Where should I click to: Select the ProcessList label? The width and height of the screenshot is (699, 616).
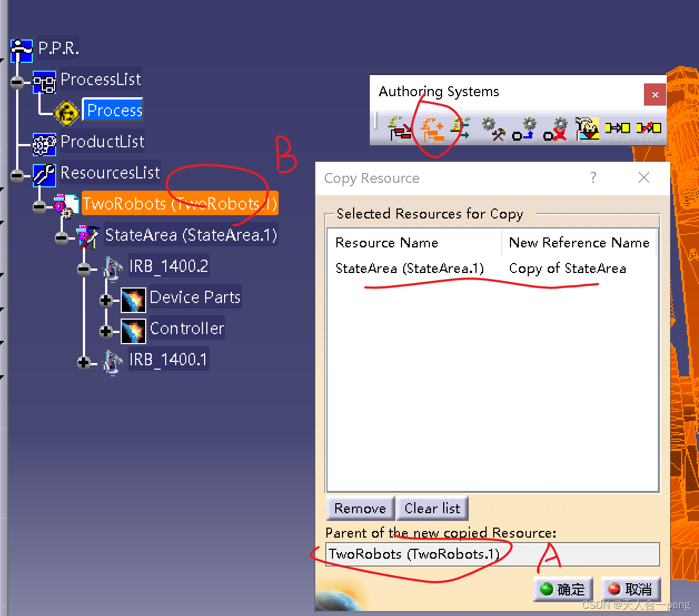point(101,80)
